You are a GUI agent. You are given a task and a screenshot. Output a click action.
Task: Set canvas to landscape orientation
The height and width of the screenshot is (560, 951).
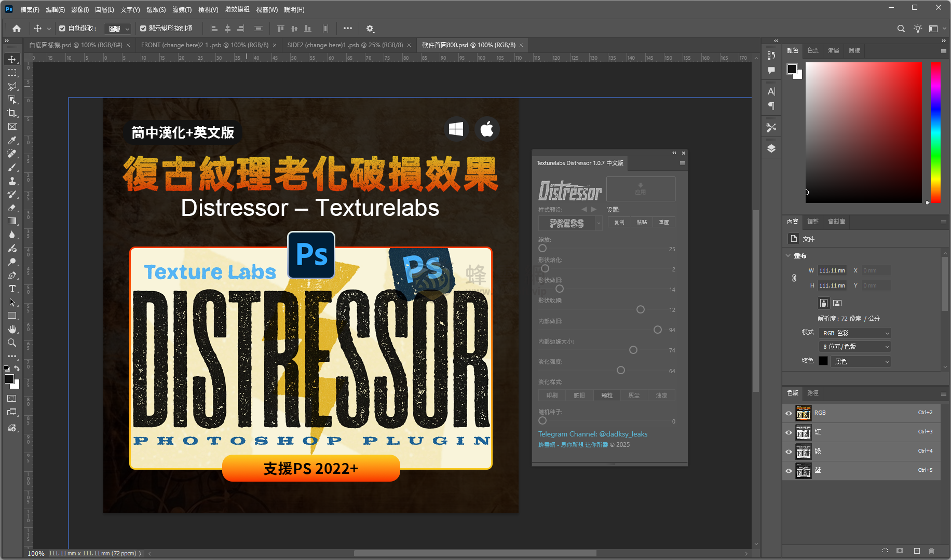[x=837, y=303]
